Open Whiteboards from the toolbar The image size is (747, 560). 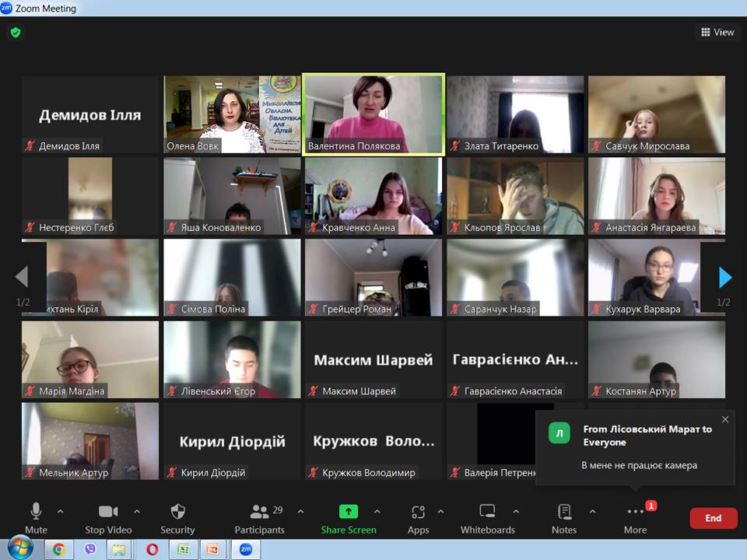(487, 518)
